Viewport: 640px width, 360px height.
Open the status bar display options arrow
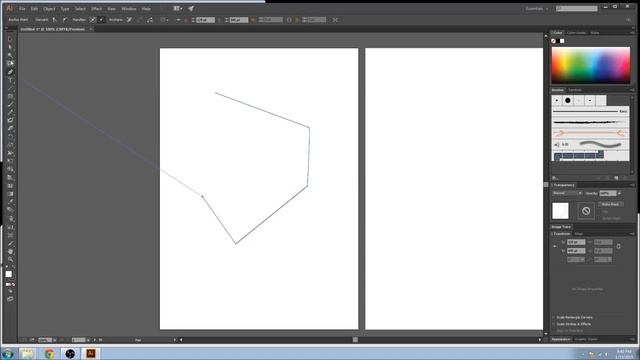point(175,340)
